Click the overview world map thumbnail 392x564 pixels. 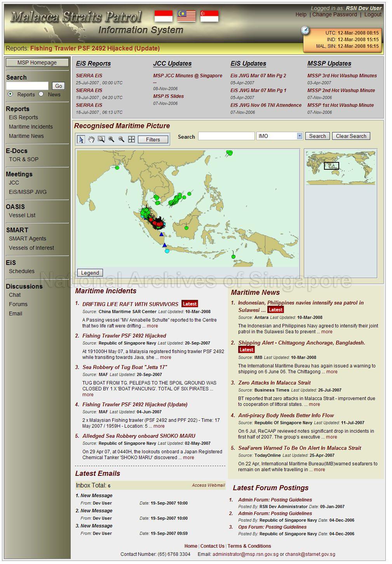click(340, 167)
